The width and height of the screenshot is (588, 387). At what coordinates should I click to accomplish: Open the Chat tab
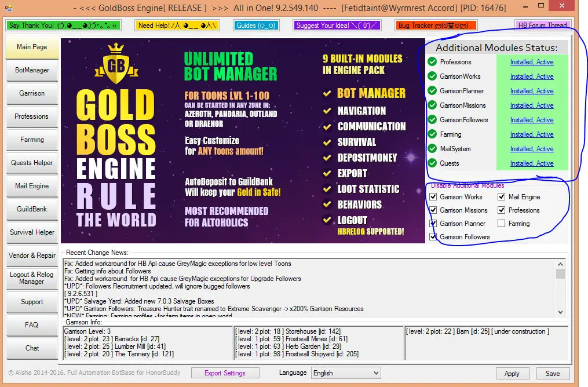(32, 348)
